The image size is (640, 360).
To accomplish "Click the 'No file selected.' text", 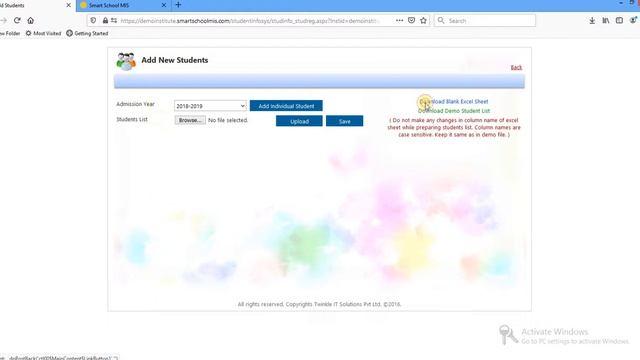I will [x=228, y=120].
